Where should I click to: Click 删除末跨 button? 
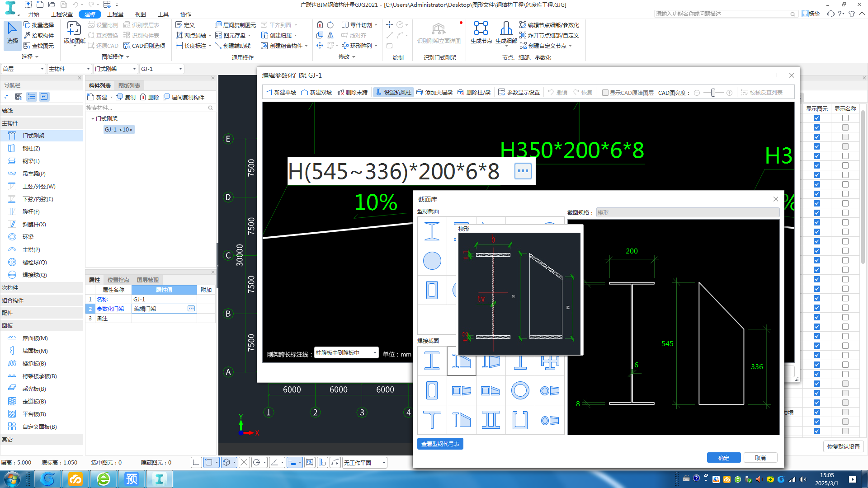[352, 92]
